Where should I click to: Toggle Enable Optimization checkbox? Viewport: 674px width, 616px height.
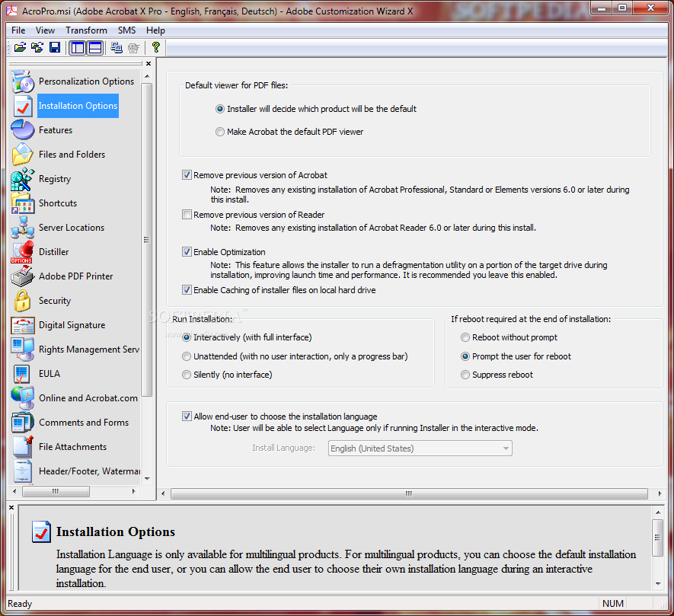pos(187,252)
